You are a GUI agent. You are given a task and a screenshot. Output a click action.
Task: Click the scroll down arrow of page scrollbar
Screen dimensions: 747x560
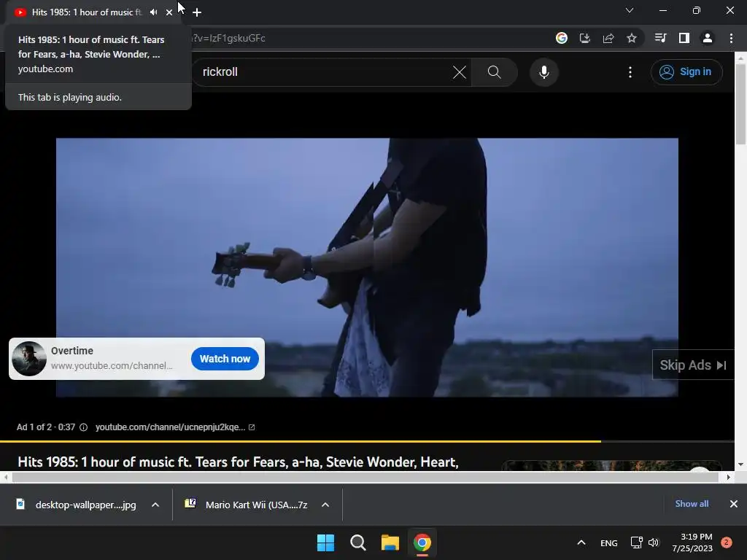click(740, 464)
